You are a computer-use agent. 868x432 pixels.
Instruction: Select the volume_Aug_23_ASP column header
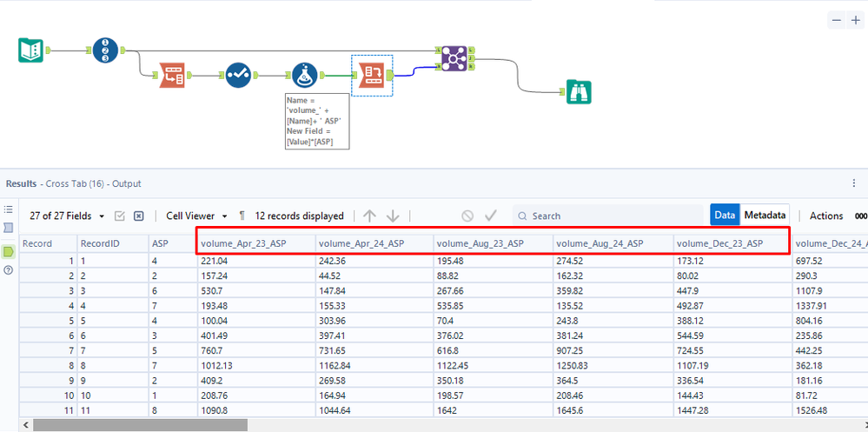coord(494,243)
